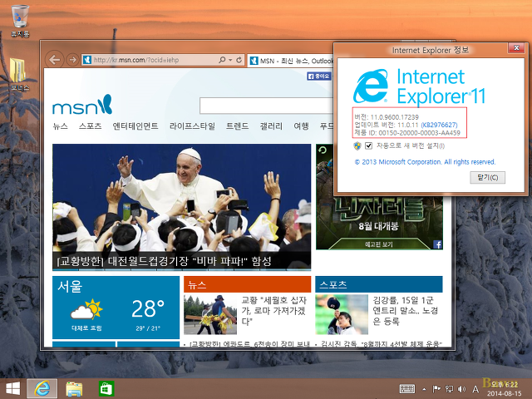The width and height of the screenshot is (532, 399).
Task: Open the blue 스포츠 section header
Action: point(379,284)
